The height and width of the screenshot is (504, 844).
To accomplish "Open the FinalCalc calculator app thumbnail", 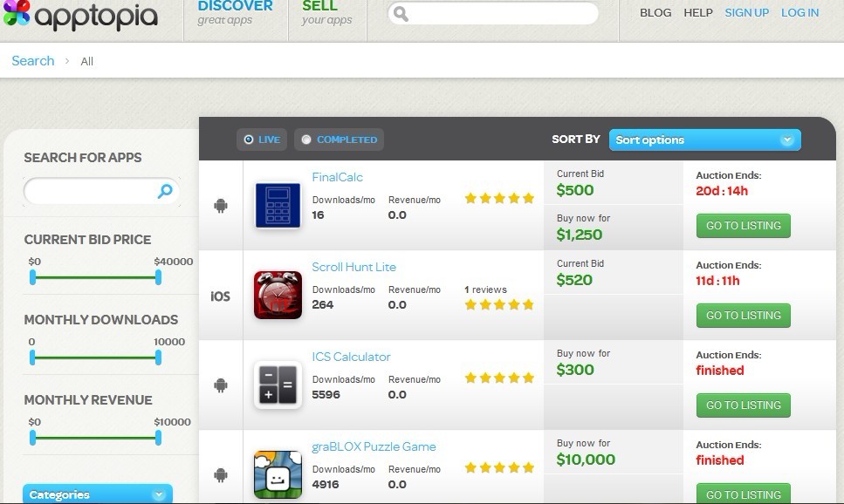I will point(278,206).
